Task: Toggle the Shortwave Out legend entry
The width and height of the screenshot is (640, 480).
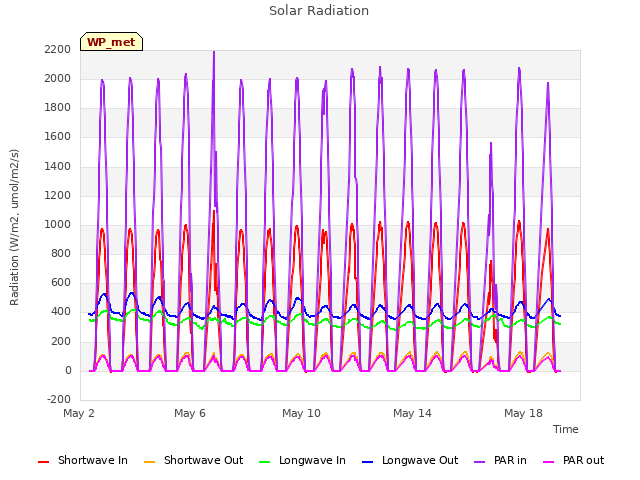Action: click(x=193, y=460)
